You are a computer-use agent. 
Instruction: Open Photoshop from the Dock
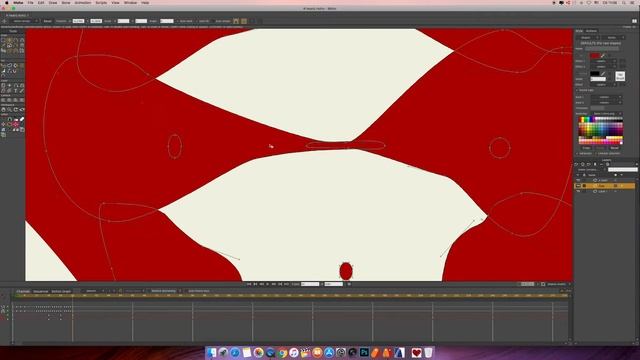364,352
